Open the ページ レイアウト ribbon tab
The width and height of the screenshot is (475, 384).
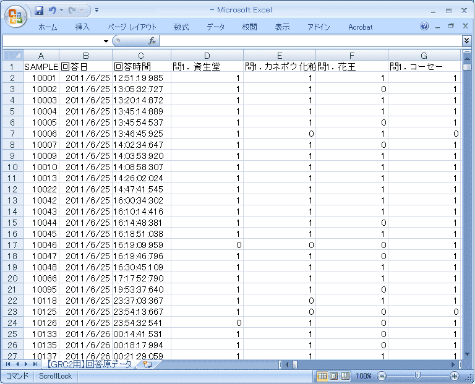(x=132, y=27)
